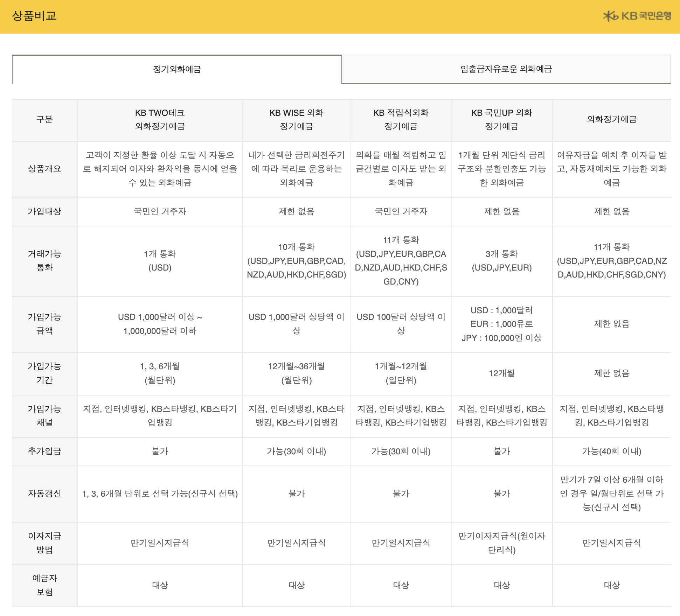Select the KB 국민UP 외화 정기예금 header
Image resolution: width=680 pixels, height=616 pixels.
click(x=502, y=120)
